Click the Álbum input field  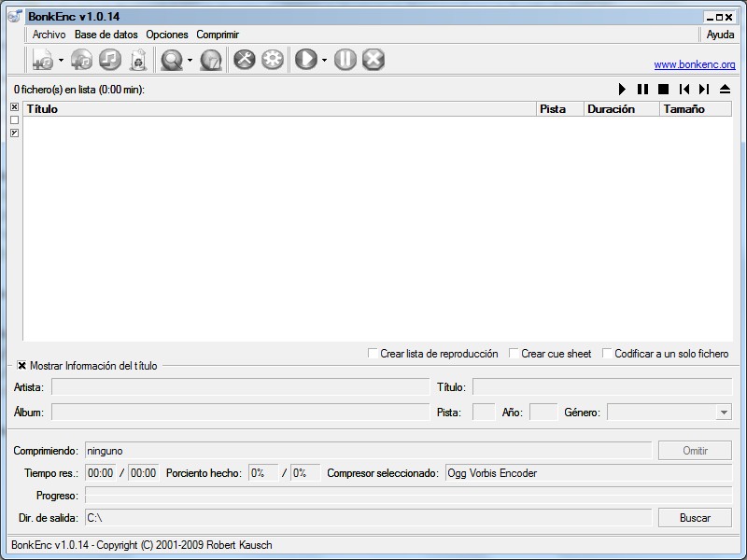(241, 413)
